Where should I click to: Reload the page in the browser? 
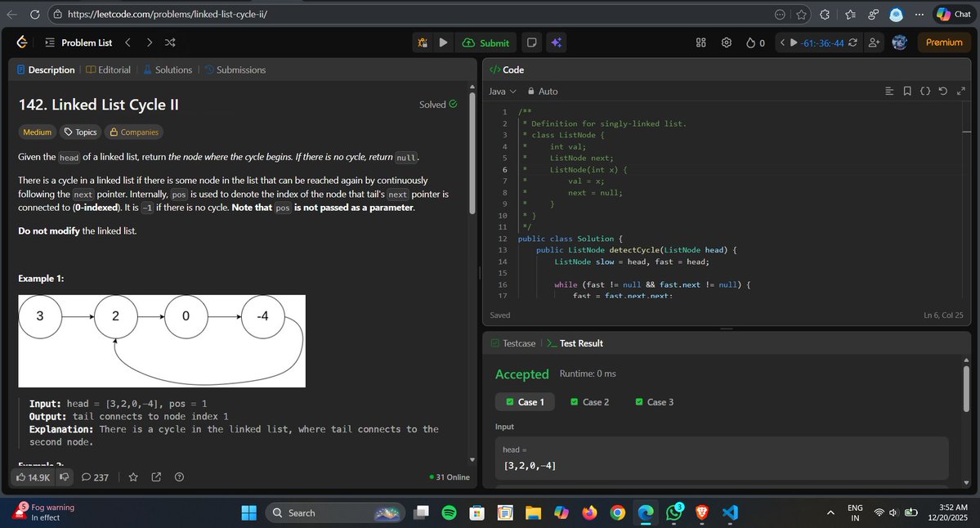[x=35, y=14]
